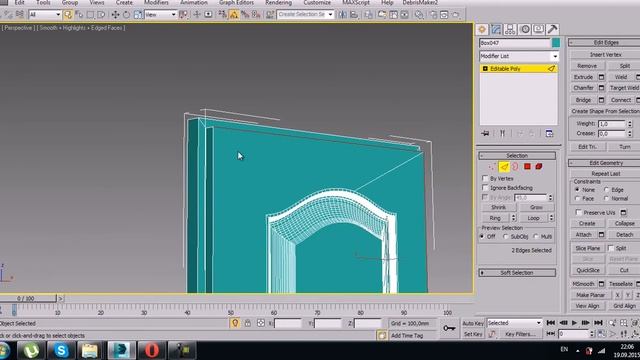The height and width of the screenshot is (360, 640).
Task: Click the Loop selection button
Action: [533, 218]
